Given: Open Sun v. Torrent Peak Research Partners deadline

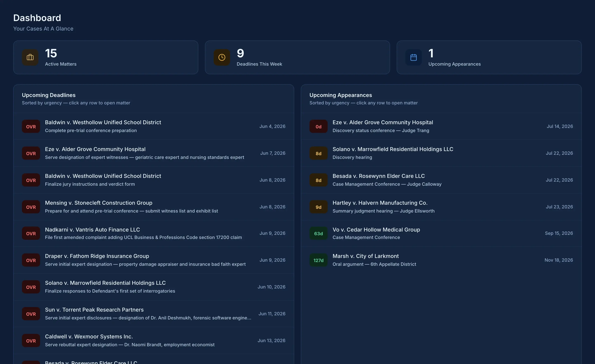Looking at the screenshot, I should coord(154,314).
